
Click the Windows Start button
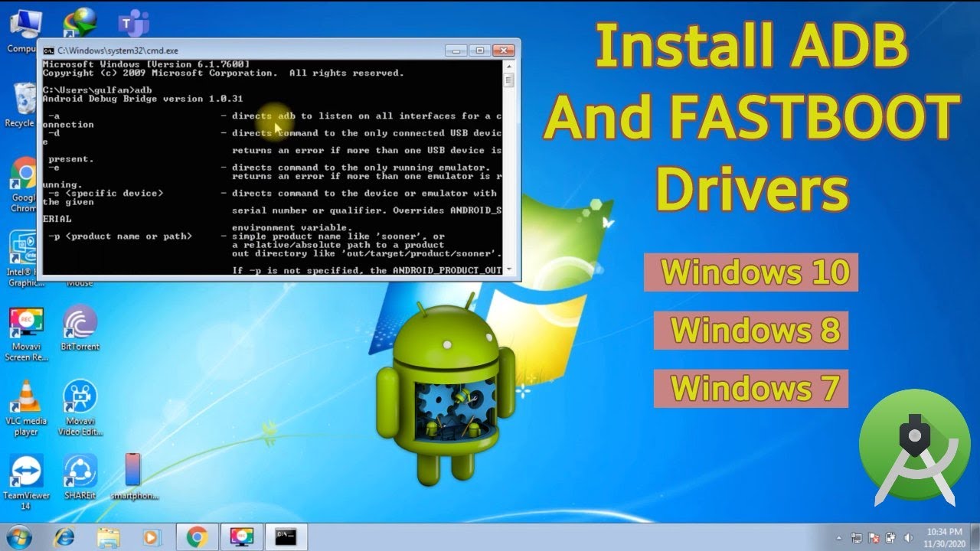pos(18,537)
